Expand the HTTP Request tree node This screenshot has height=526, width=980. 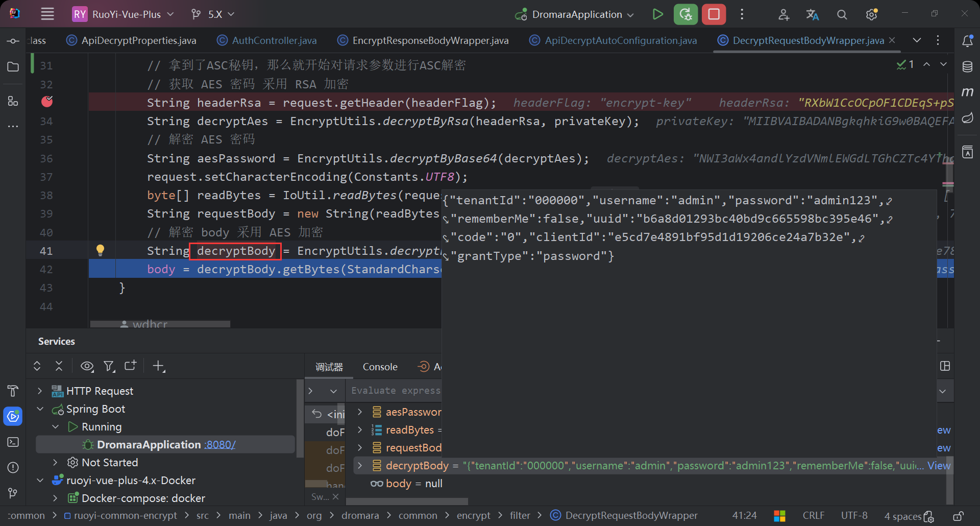pyautogui.click(x=40, y=391)
